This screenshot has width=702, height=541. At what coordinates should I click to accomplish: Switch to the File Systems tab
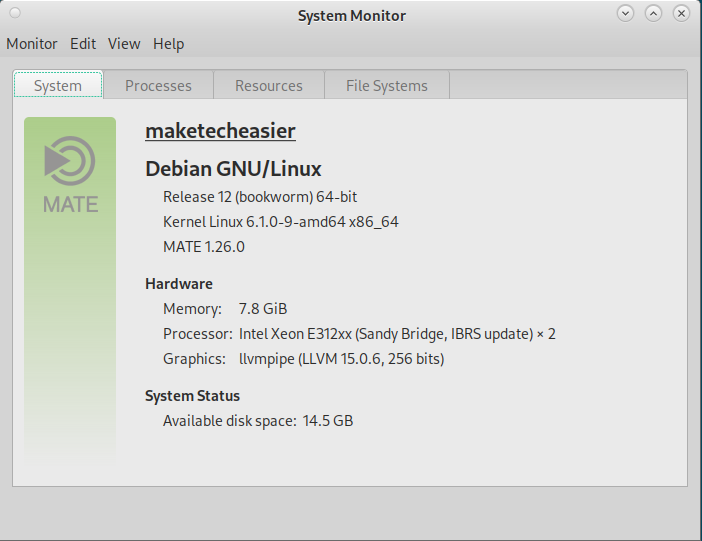(x=387, y=86)
